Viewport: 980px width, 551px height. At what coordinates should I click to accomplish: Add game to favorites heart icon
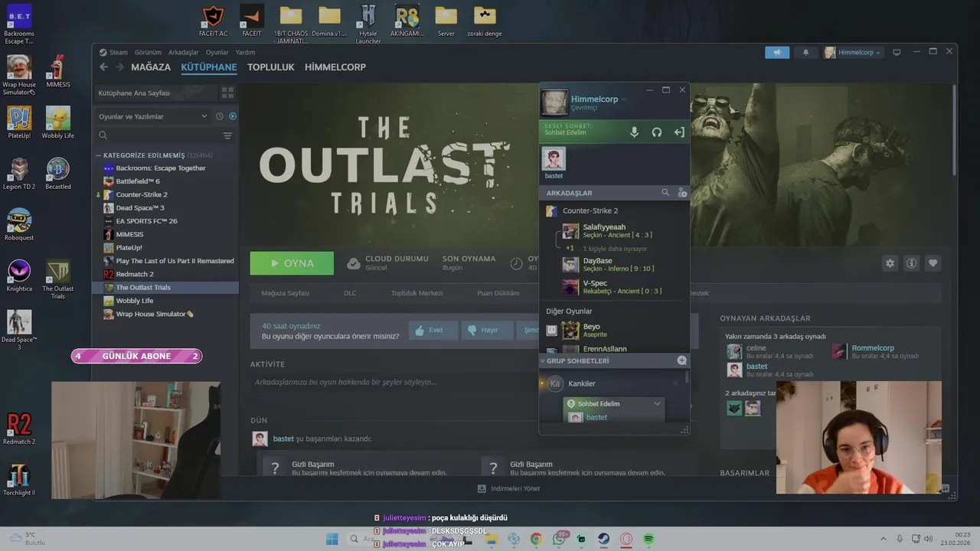tap(933, 263)
